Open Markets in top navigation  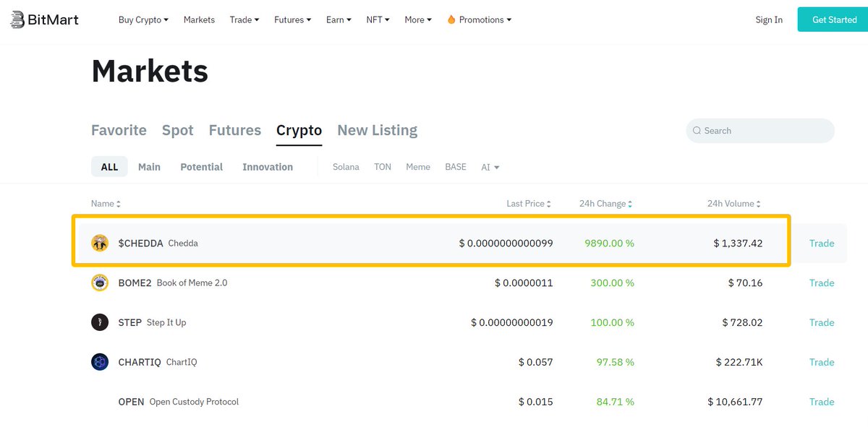click(199, 20)
